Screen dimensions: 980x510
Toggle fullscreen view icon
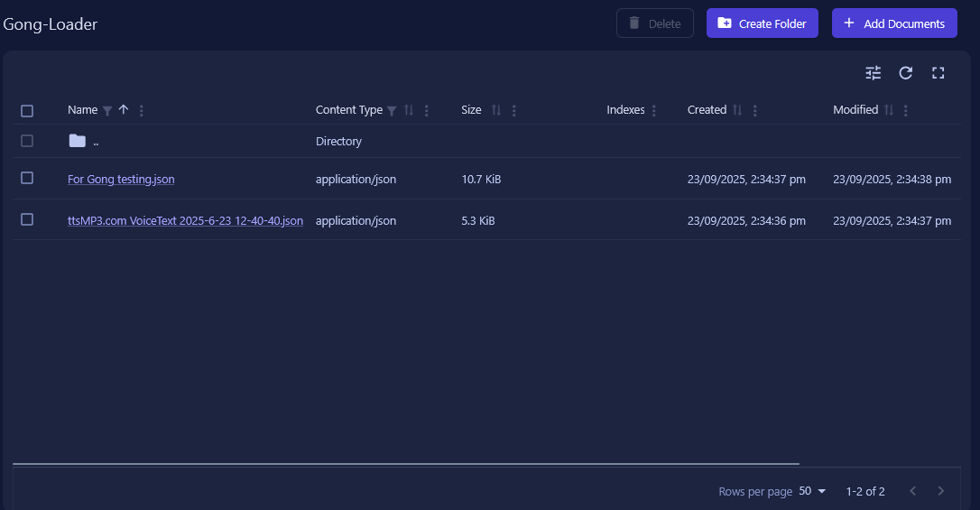(x=938, y=73)
